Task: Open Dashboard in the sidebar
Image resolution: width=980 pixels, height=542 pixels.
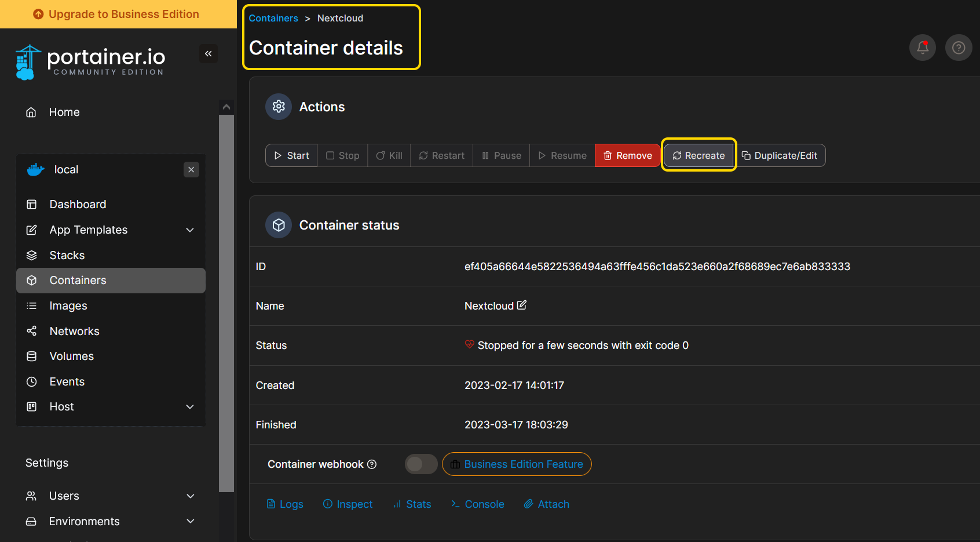Action: pos(78,205)
